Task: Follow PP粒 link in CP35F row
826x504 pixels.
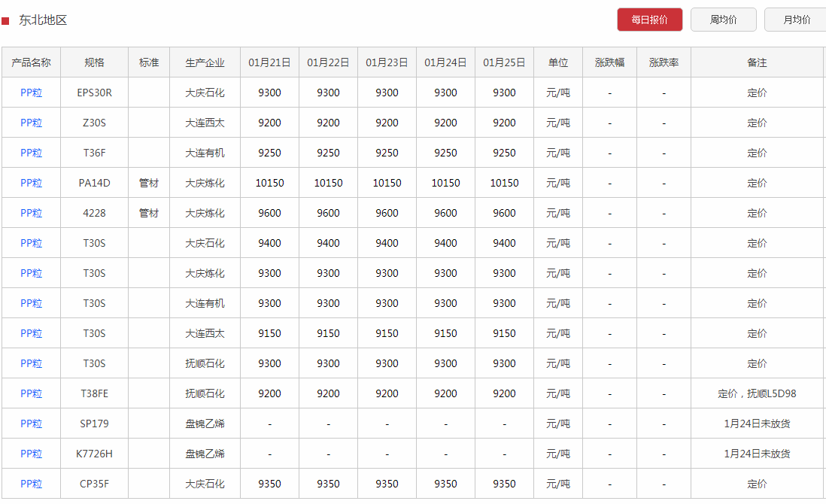Action: tap(32, 484)
